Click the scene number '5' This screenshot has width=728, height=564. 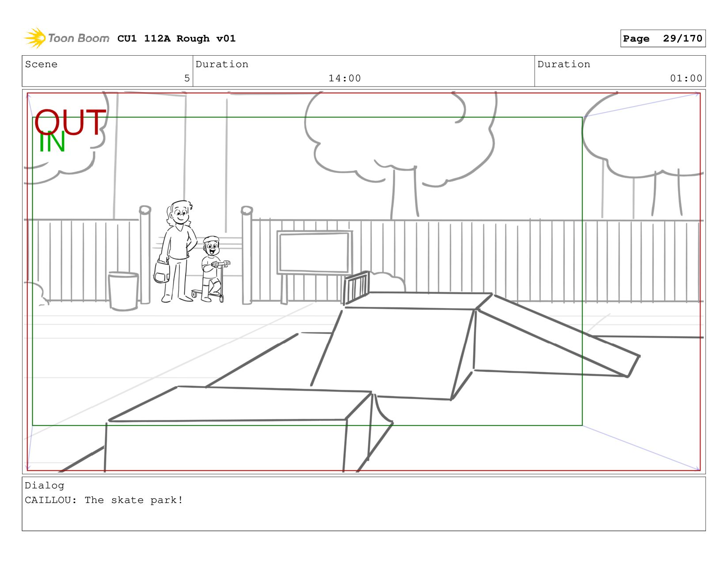187,78
